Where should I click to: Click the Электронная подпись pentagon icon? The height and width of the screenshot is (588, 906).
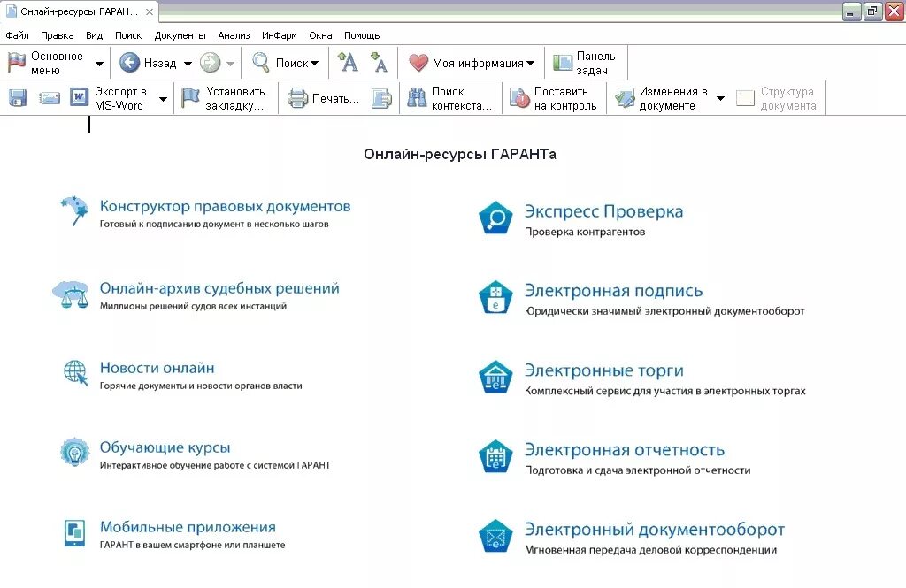[x=495, y=297]
